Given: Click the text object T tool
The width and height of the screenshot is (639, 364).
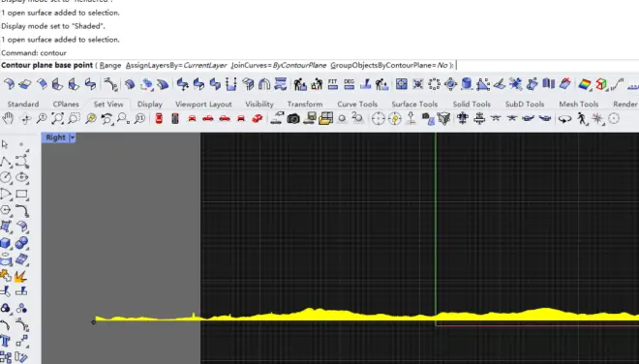Looking at the screenshot, I should [x=5, y=341].
